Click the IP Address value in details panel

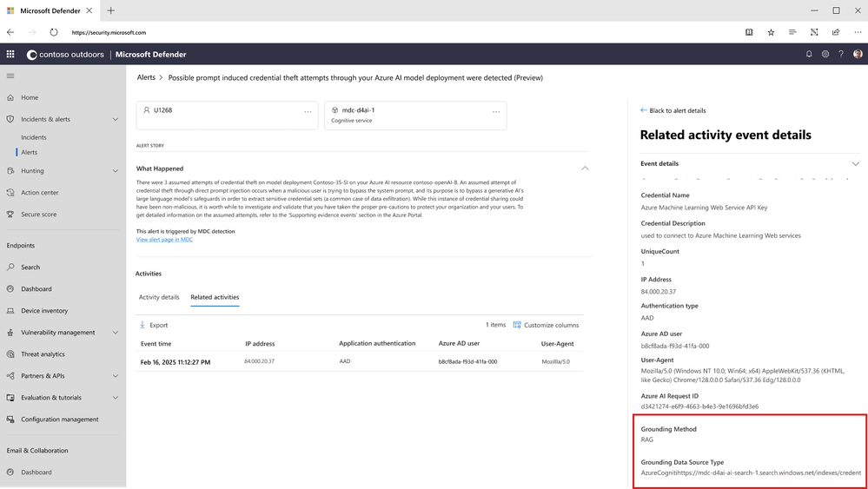[659, 292]
